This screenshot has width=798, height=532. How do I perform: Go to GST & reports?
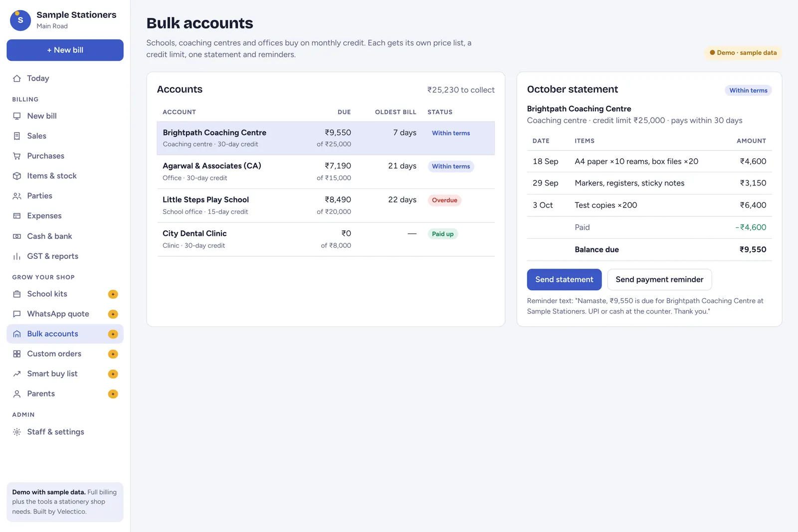click(65, 256)
